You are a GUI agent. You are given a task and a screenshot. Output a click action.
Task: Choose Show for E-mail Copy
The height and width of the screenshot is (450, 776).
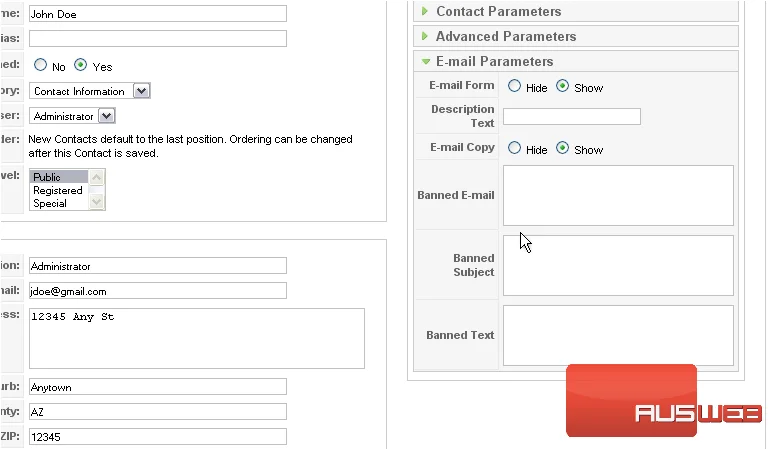[562, 148]
